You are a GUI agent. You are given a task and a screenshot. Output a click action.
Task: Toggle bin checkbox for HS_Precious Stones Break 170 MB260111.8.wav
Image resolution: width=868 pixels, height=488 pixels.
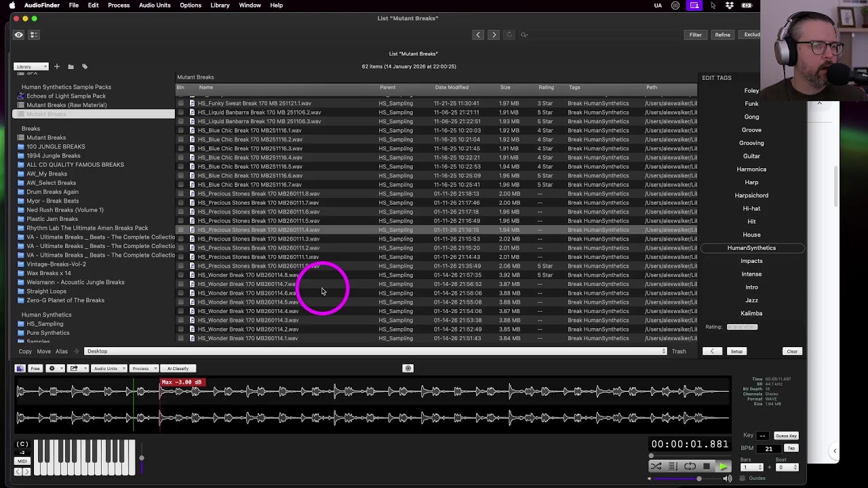coord(180,194)
